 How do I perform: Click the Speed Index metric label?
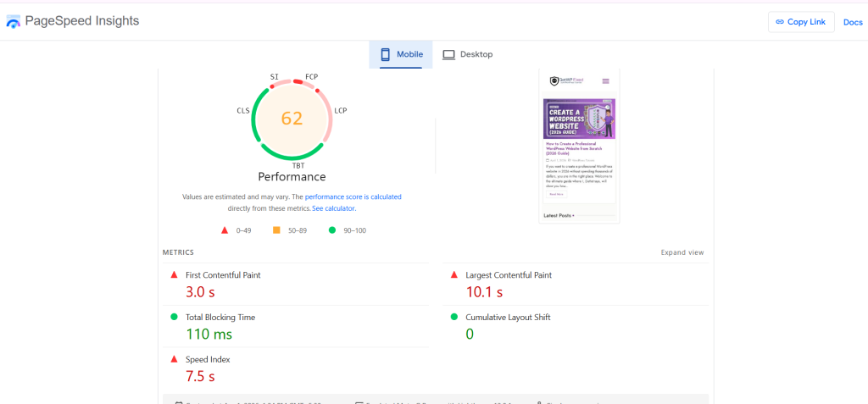[208, 360]
